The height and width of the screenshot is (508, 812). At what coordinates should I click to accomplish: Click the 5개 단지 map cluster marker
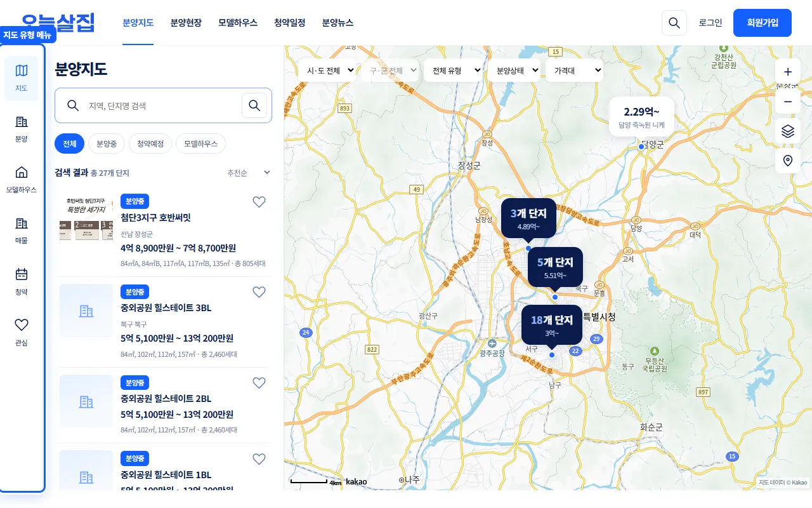[x=555, y=267]
